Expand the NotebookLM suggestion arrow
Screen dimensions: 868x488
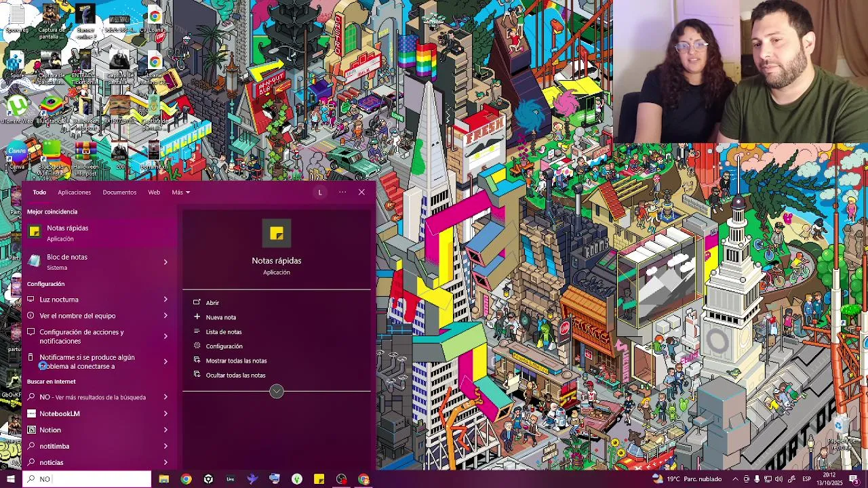pos(165,413)
